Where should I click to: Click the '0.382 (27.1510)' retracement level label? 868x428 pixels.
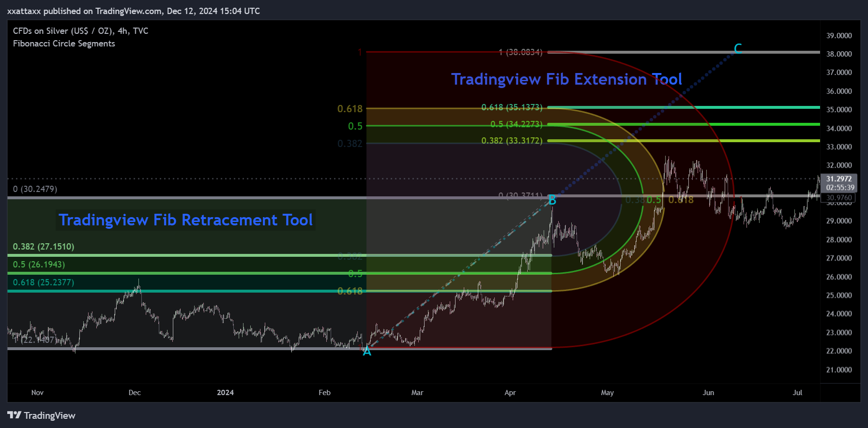(44, 247)
